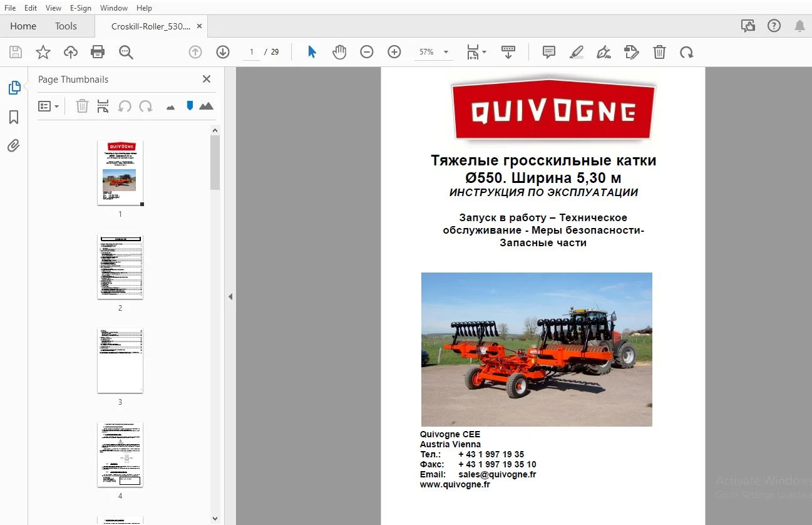Click thumbnails panel scrollbar down arrow
The image size is (812, 525).
pos(215,519)
